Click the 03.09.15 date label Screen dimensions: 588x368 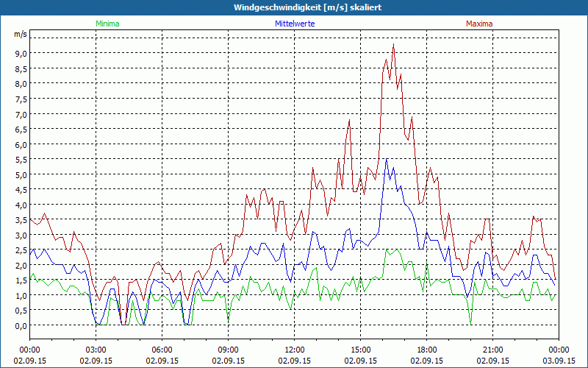(x=559, y=361)
